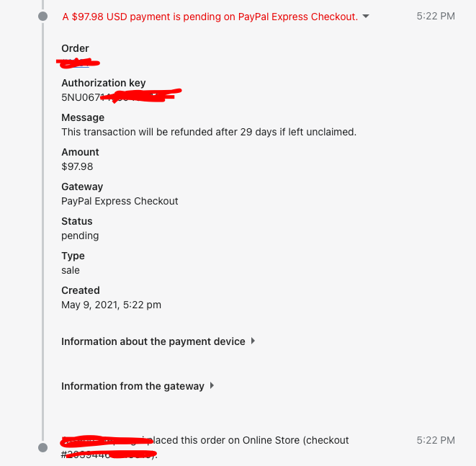Screen dimensions: 476x466
Task: Click the red $97.98 USD payment pending headline
Action: tap(210, 17)
